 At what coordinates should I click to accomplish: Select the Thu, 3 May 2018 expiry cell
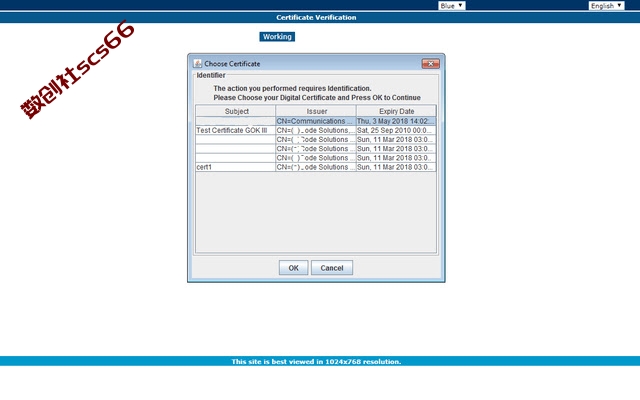pos(396,121)
